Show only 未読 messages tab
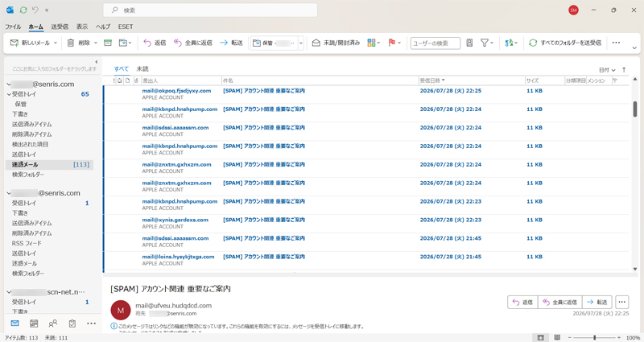This screenshot has height=342, width=644. 142,69
